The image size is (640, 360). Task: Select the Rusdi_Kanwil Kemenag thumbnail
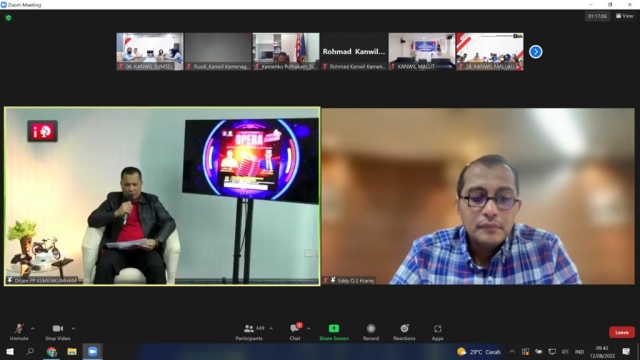pyautogui.click(x=218, y=51)
